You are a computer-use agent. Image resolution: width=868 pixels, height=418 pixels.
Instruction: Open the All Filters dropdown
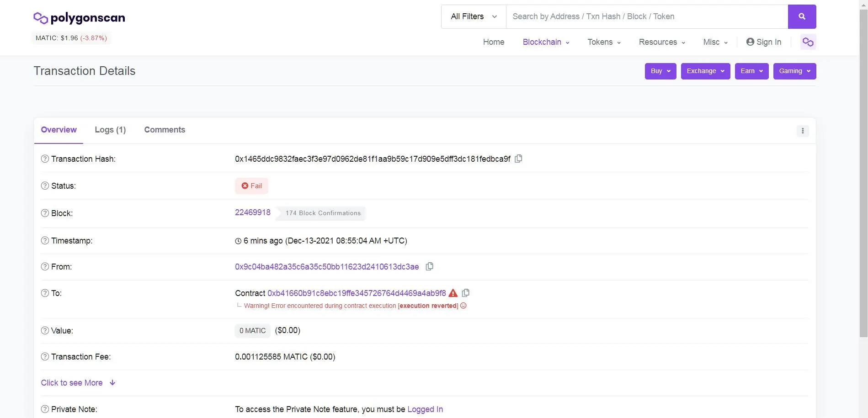pos(474,16)
